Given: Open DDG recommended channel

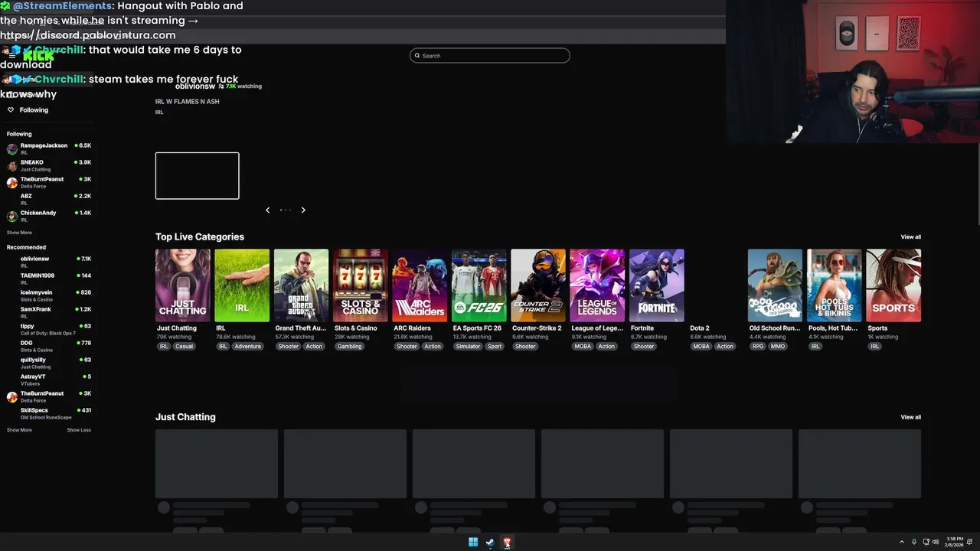Looking at the screenshot, I should [x=49, y=346].
